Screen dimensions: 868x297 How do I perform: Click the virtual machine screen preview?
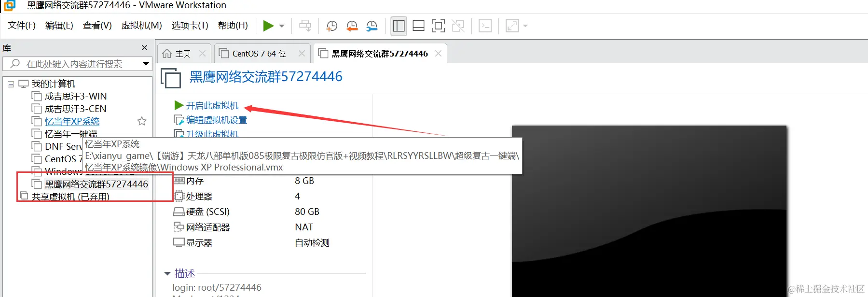coord(649,211)
